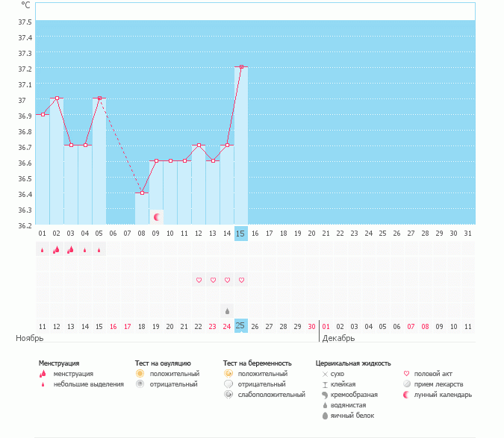
Task: Click cycle day 06 on the axis
Action: (x=113, y=234)
